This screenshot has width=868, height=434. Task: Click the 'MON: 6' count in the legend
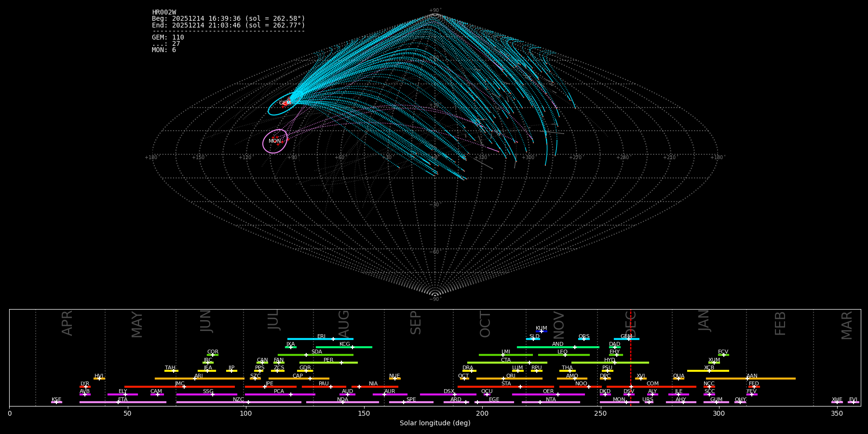point(164,50)
